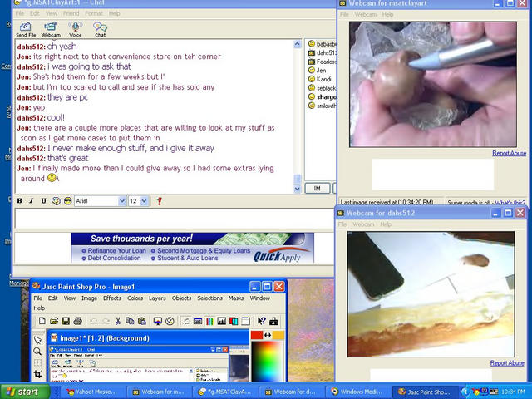Open the Layers menu in Paint Shop Pro

[157, 298]
